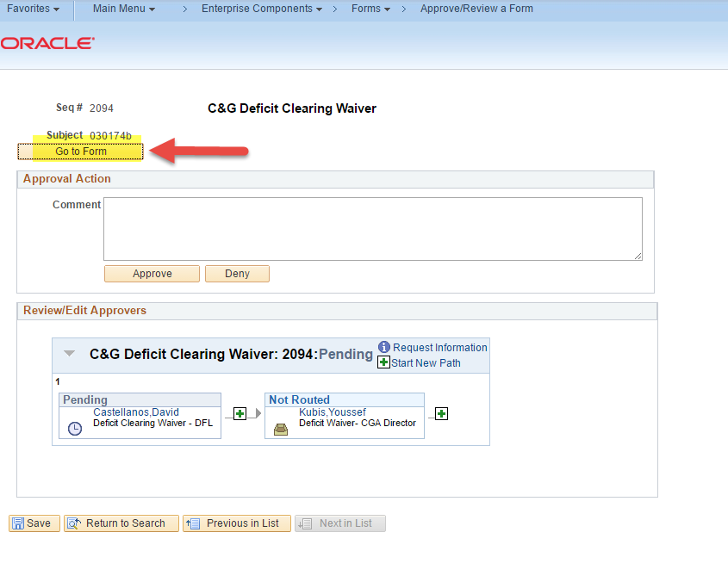Click the Approve button
The image size is (728, 588).
coord(152,274)
